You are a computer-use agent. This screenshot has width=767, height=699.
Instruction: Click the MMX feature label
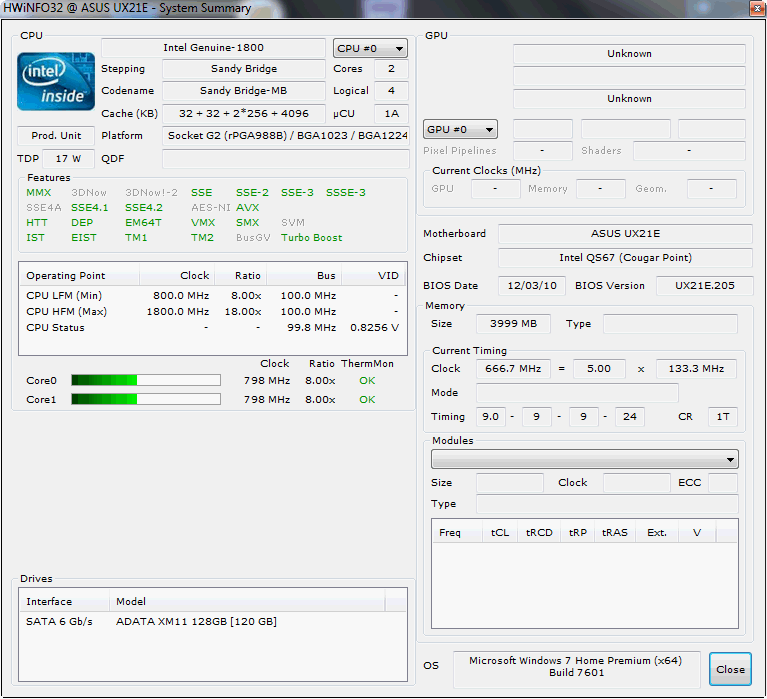coord(39,193)
